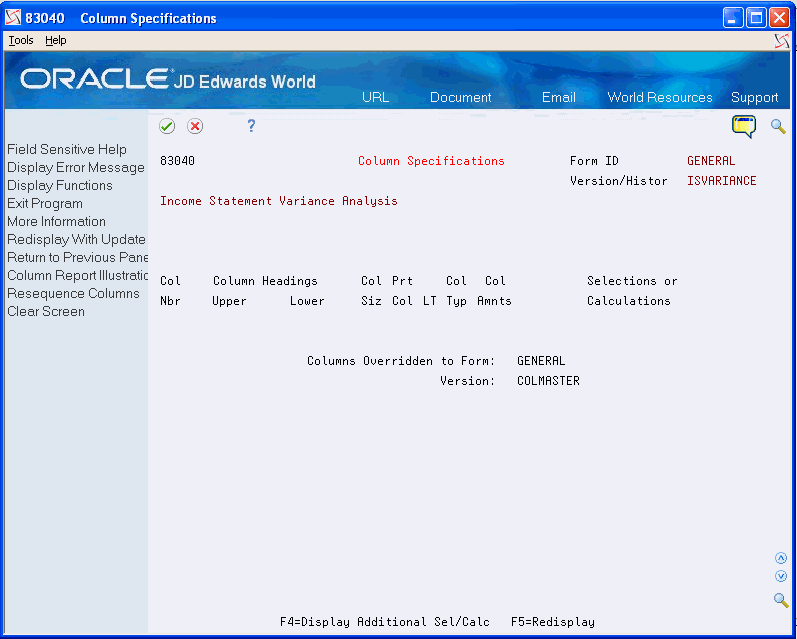Maximize the Column Specifications window
797x639 pixels.
pos(756,18)
